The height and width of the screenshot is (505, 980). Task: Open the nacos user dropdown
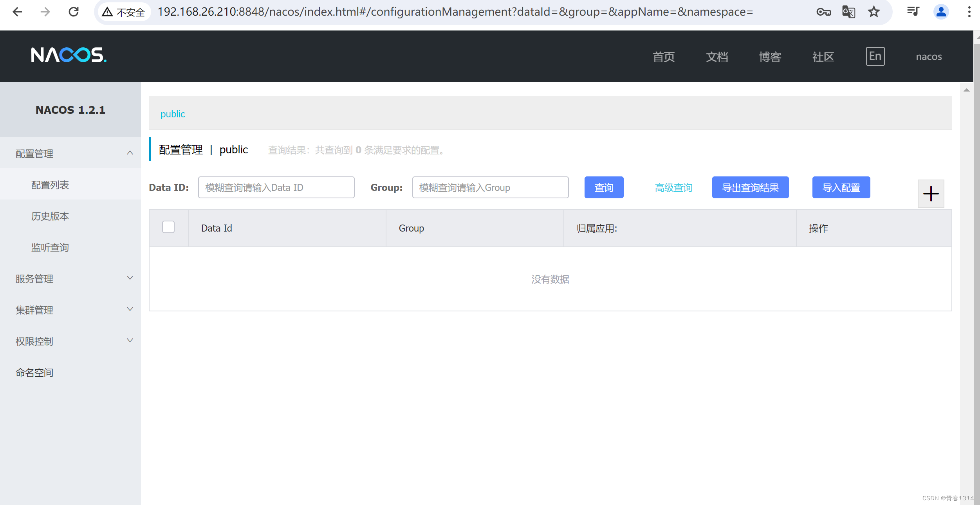929,56
